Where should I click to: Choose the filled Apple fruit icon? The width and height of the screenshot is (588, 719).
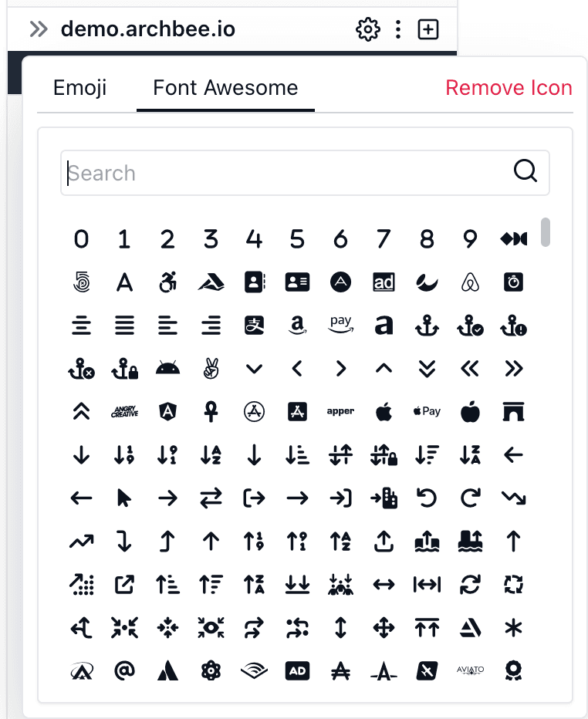(470, 411)
